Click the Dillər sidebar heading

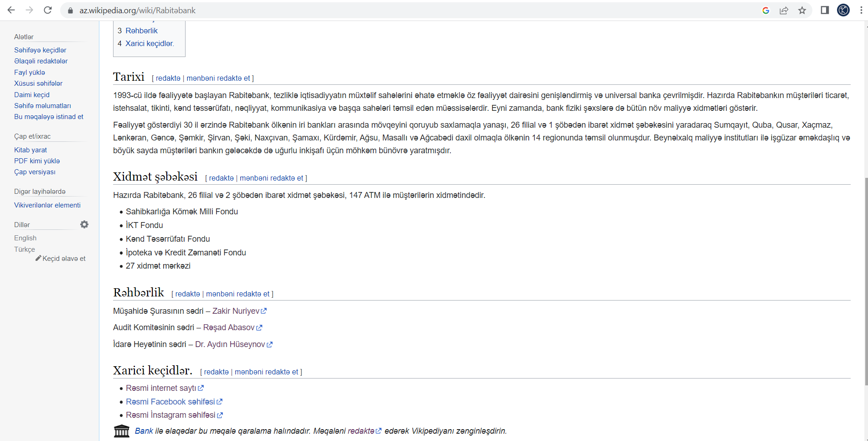22,225
